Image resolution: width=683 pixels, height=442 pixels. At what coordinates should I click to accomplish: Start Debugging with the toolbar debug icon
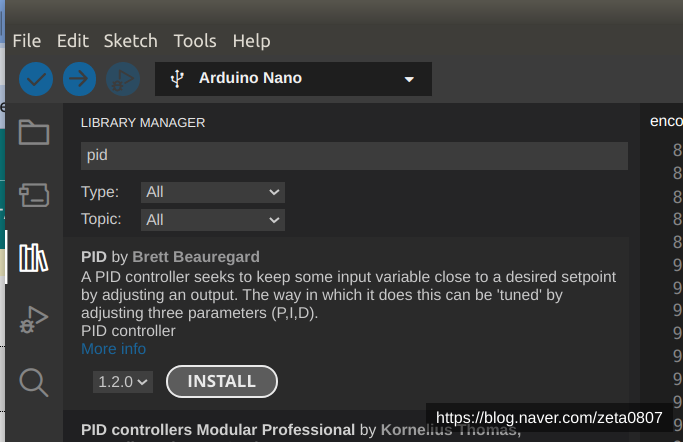pos(123,78)
